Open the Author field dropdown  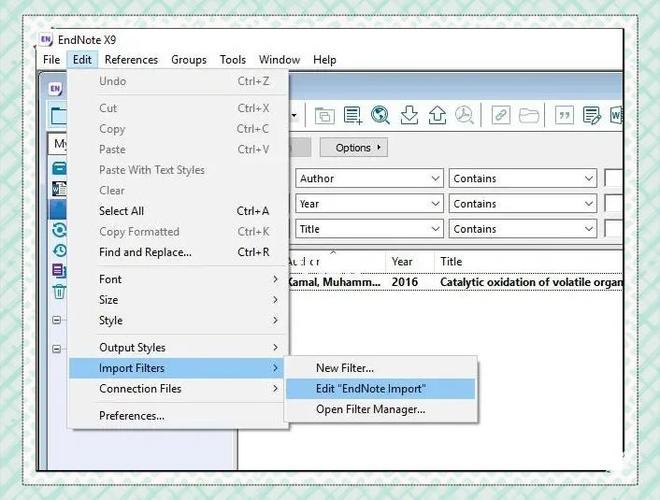(x=369, y=178)
